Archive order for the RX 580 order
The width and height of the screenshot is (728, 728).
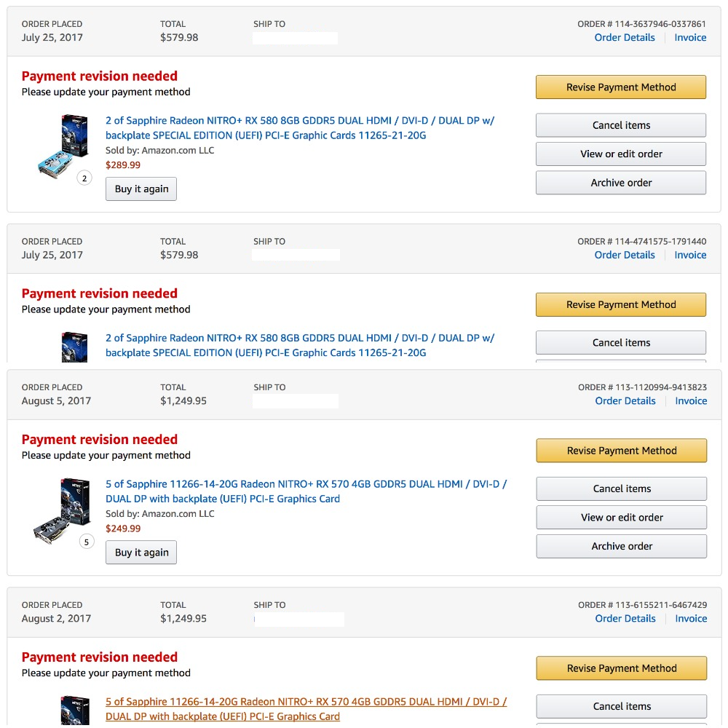(621, 183)
